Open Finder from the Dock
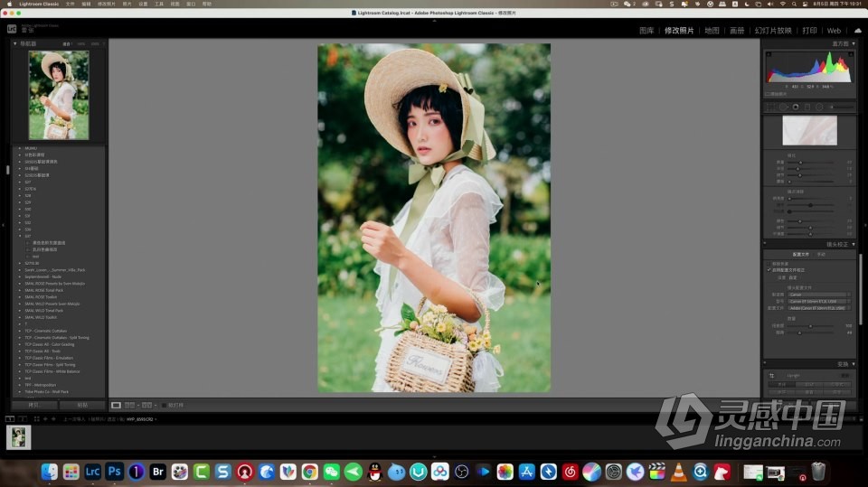 49,472
